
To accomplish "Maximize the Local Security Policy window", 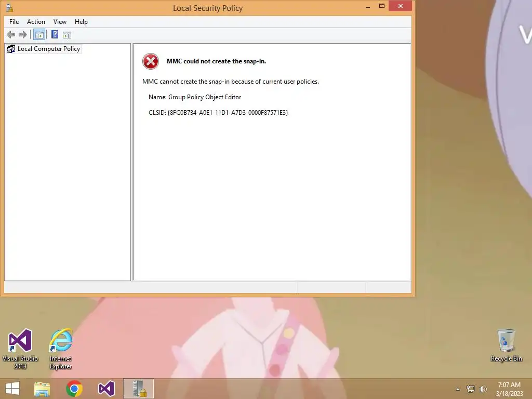I will click(x=382, y=6).
